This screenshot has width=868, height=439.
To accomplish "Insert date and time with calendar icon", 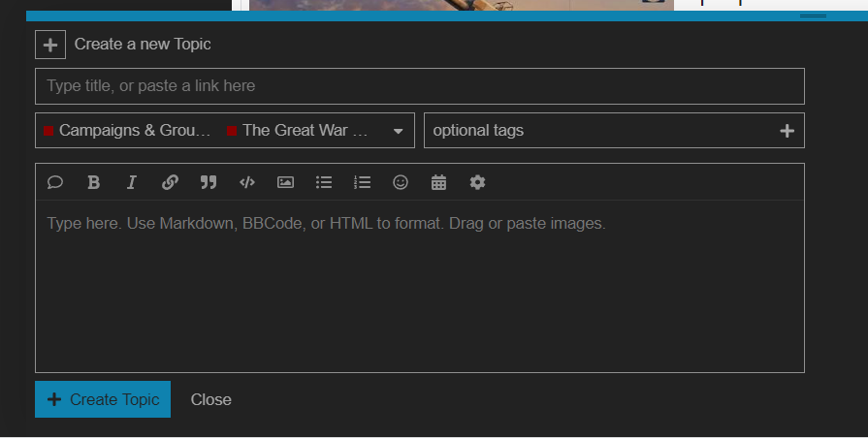I will click(x=438, y=182).
